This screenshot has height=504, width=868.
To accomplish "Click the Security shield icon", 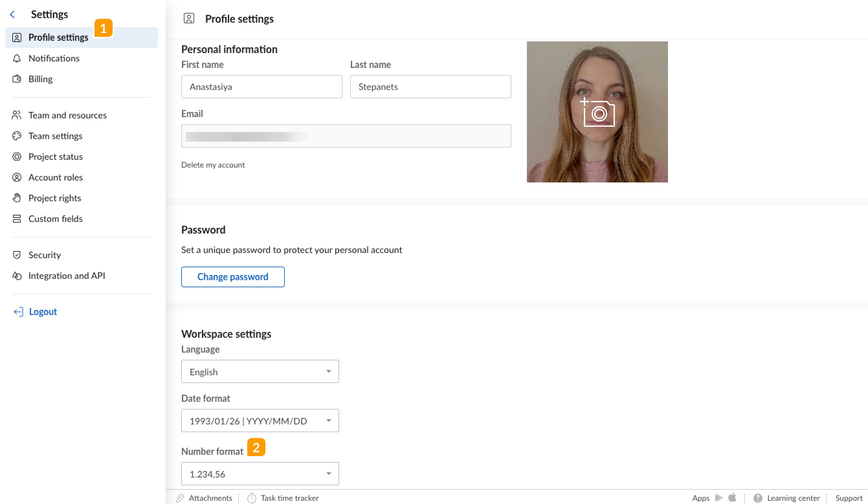I will (17, 255).
